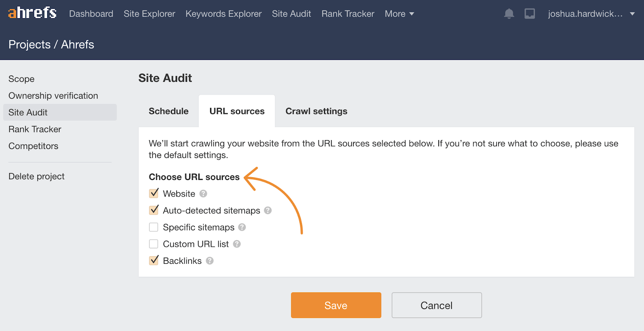Viewport: 644px width, 331px height.
Task: Switch to the Crawl settings tab
Action: pyautogui.click(x=316, y=111)
